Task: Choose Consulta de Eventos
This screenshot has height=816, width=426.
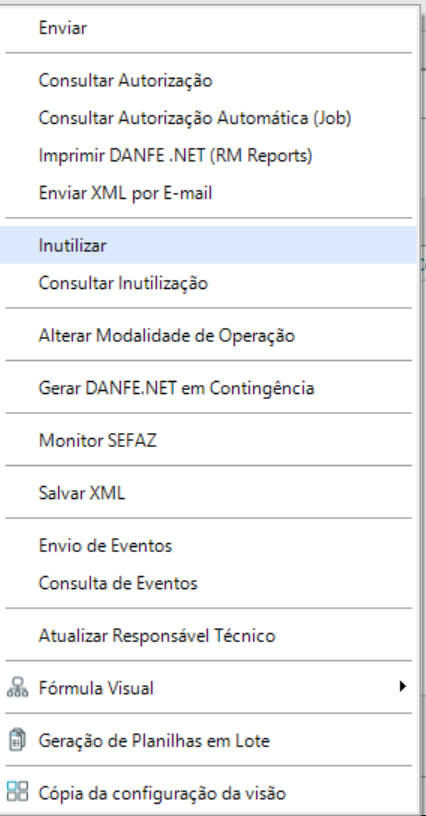Action: (209, 583)
